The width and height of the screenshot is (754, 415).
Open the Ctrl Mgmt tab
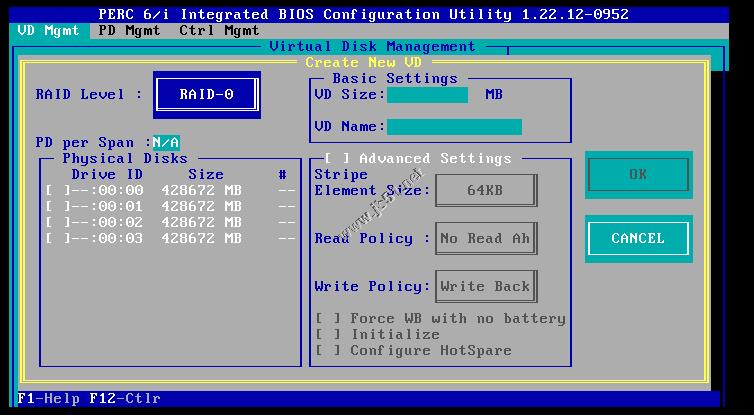(x=219, y=31)
